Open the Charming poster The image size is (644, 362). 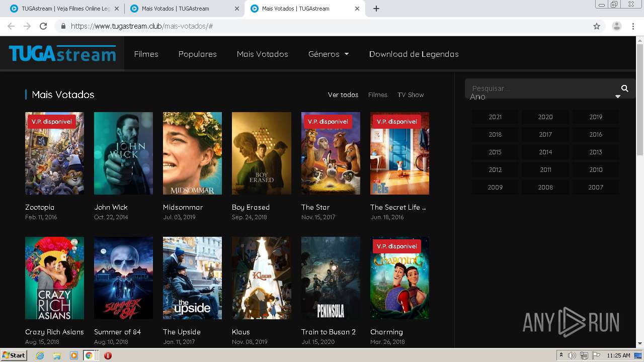399,278
